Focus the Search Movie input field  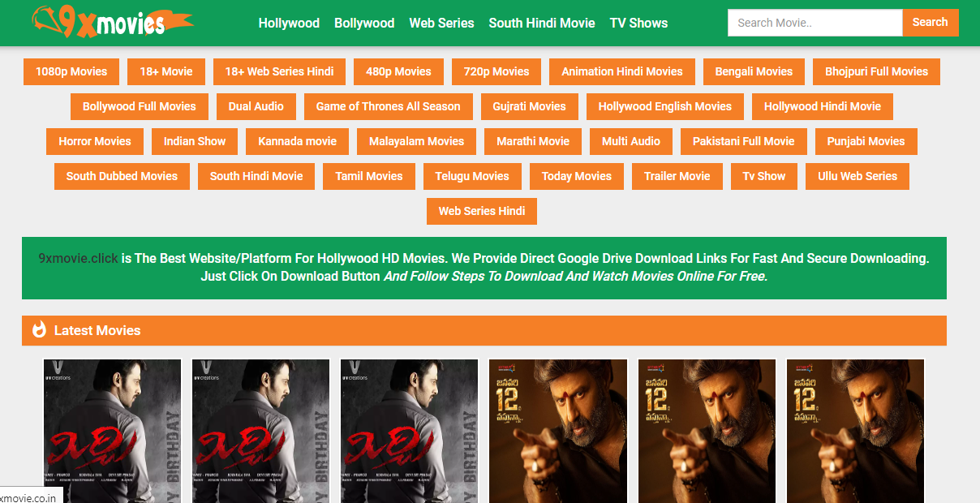814,23
